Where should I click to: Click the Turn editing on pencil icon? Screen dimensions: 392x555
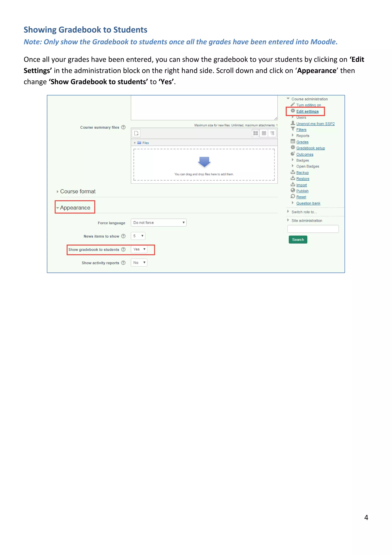[x=293, y=104]
